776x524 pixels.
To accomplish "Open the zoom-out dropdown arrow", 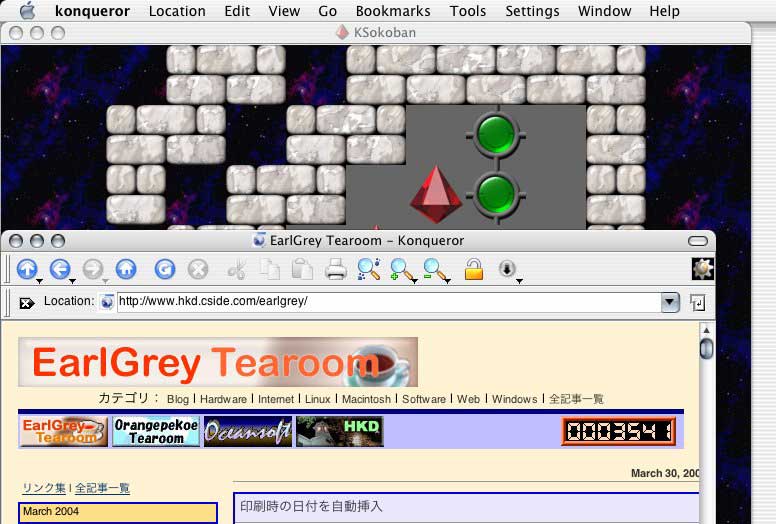I will pyautogui.click(x=447, y=282).
